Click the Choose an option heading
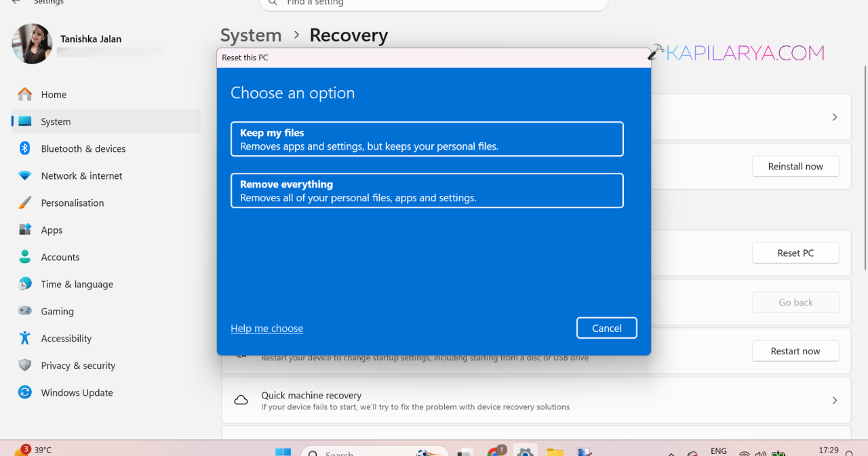 [x=292, y=93]
